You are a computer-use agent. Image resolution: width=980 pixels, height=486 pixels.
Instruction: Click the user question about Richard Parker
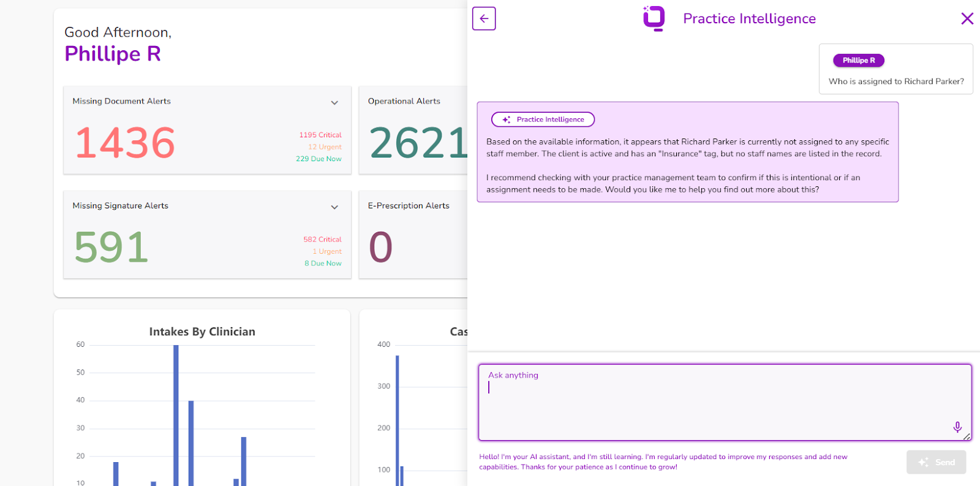pos(896,82)
